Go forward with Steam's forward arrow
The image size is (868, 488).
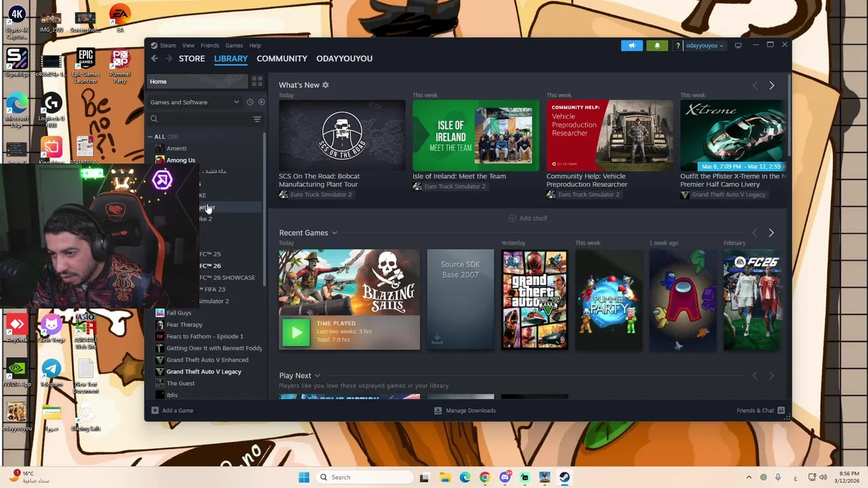[x=169, y=58]
